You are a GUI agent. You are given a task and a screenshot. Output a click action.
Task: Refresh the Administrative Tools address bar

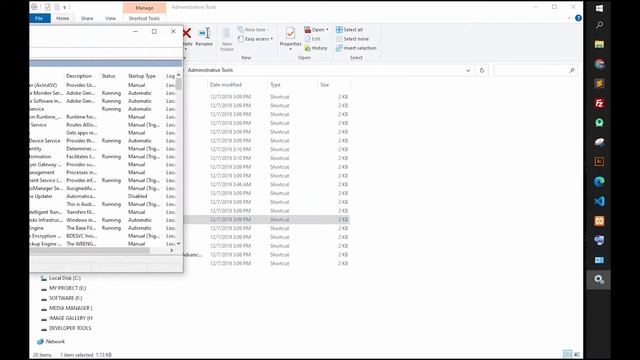[x=482, y=70]
